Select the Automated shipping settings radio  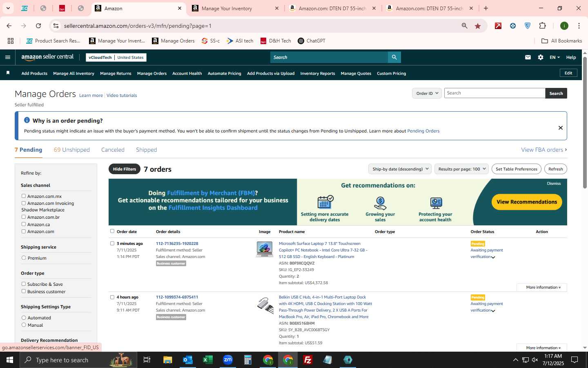[x=24, y=317]
